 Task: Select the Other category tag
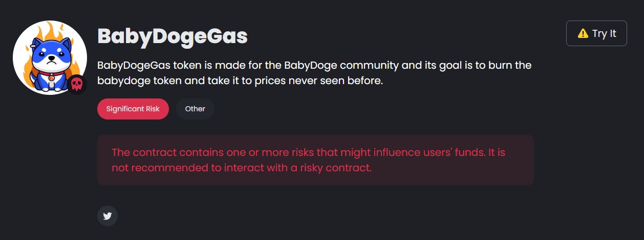(195, 109)
